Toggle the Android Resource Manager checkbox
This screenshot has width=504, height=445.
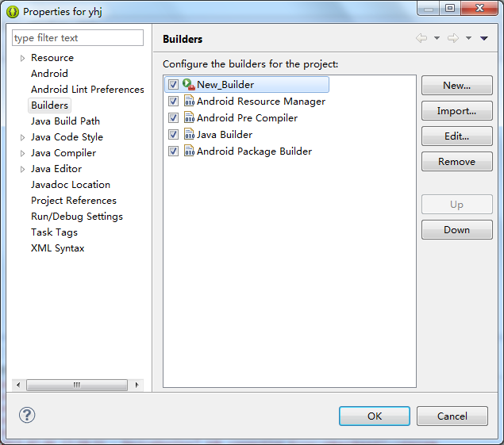[173, 102]
